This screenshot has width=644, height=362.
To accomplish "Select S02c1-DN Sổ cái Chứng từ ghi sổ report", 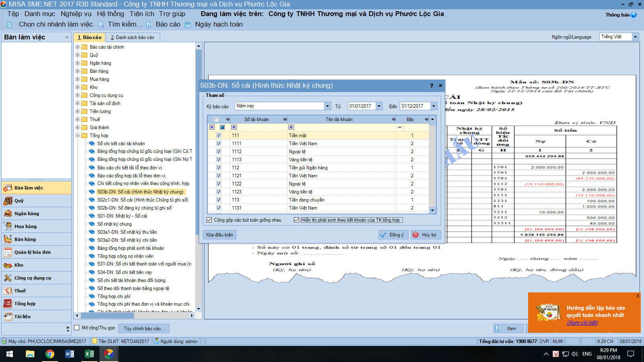I will (142, 200).
